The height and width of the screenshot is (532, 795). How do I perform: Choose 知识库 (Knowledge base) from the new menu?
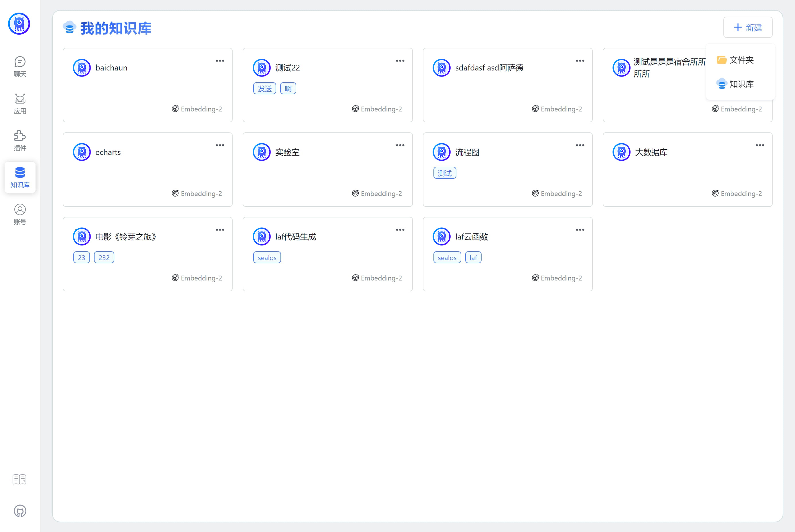point(740,84)
